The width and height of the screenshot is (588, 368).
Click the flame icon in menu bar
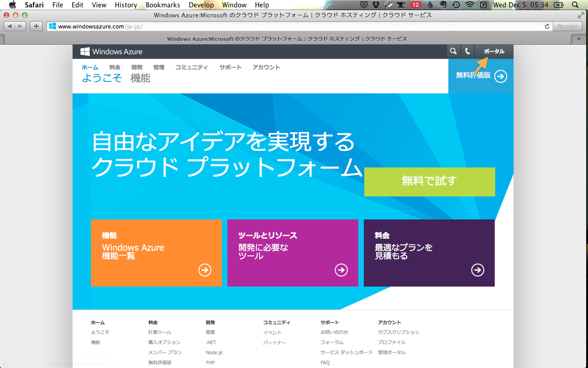tap(430, 5)
